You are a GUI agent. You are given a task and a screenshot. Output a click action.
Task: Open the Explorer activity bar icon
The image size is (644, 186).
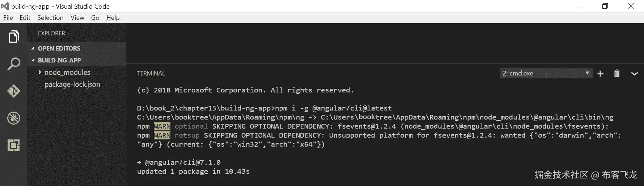13,36
